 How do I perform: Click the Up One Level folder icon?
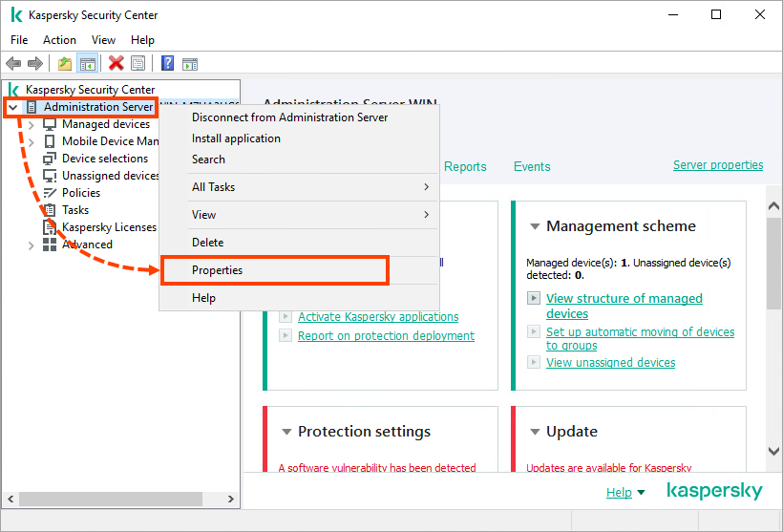65,64
